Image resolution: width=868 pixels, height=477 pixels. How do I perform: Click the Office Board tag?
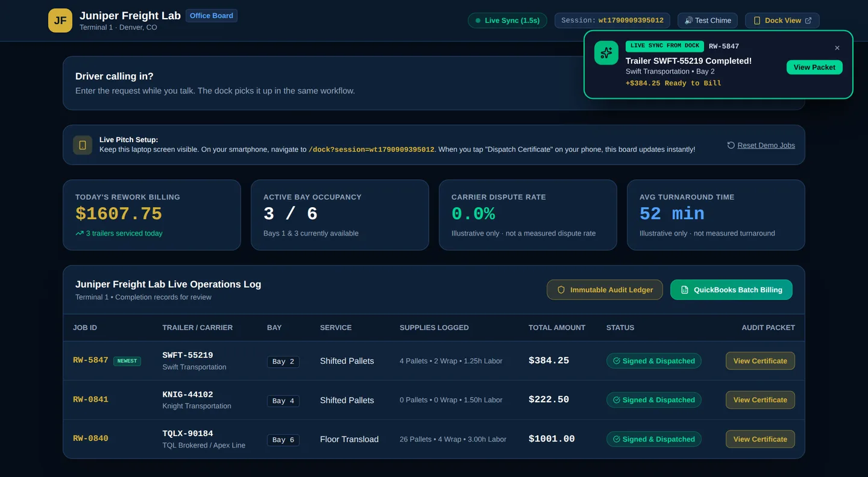coord(212,16)
